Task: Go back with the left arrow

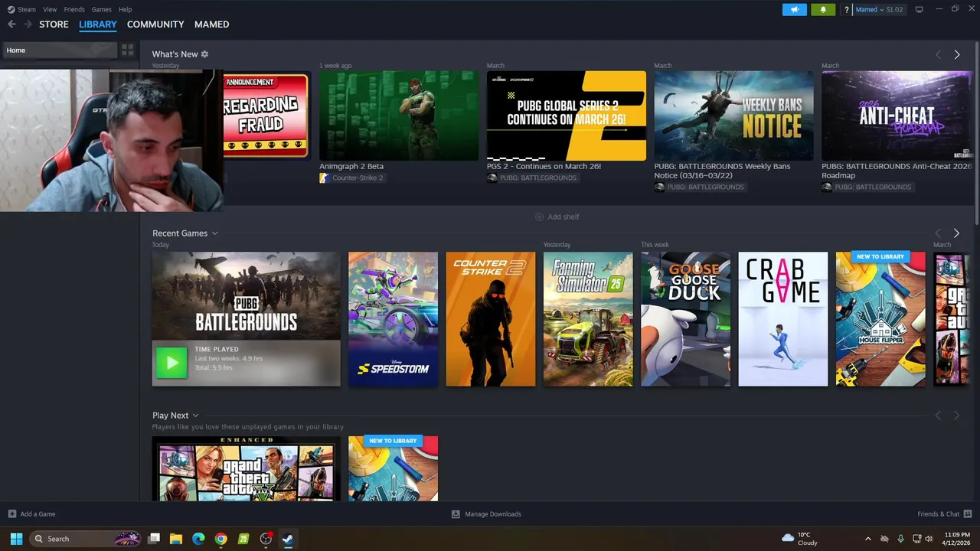Action: [11, 24]
